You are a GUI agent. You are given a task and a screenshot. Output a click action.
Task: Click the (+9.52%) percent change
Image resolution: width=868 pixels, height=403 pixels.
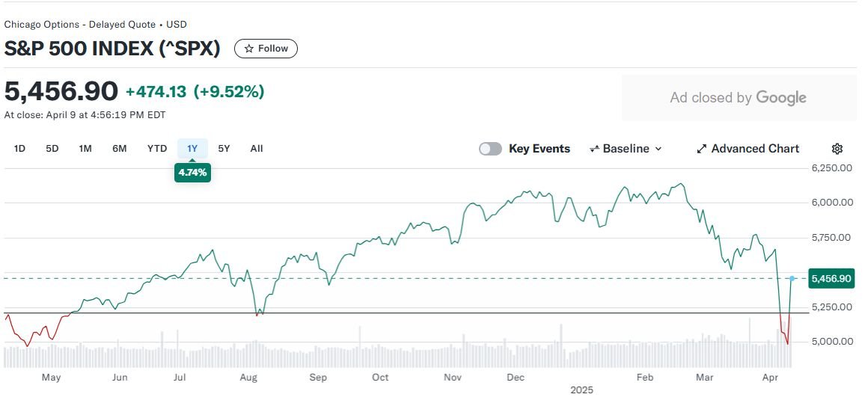tap(229, 92)
